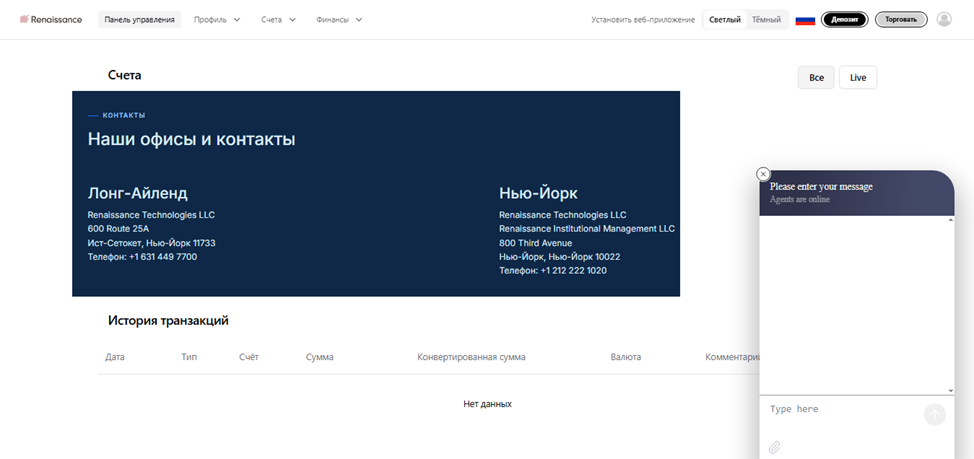Click the Нью-Йорк office heading
The height and width of the screenshot is (459, 974).
click(538, 193)
